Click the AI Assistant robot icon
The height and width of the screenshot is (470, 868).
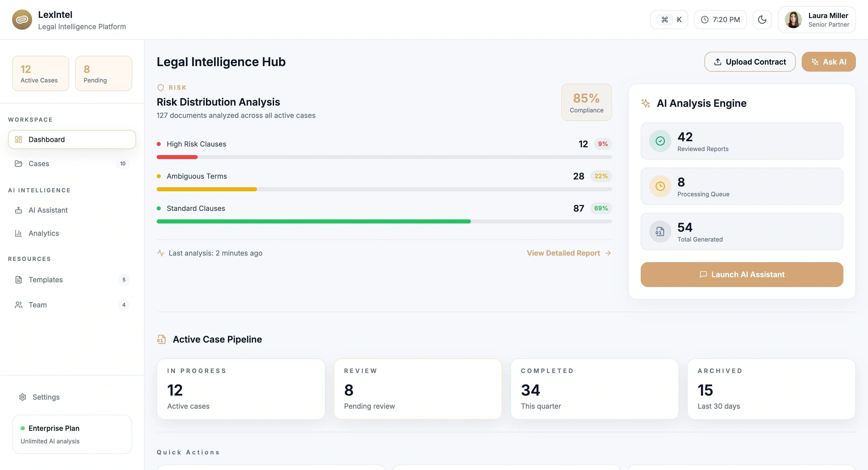(x=19, y=210)
